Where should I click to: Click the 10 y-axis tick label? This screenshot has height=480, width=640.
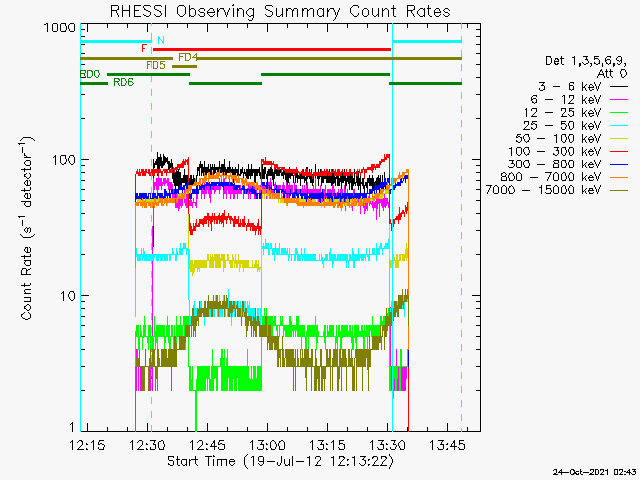coord(68,296)
